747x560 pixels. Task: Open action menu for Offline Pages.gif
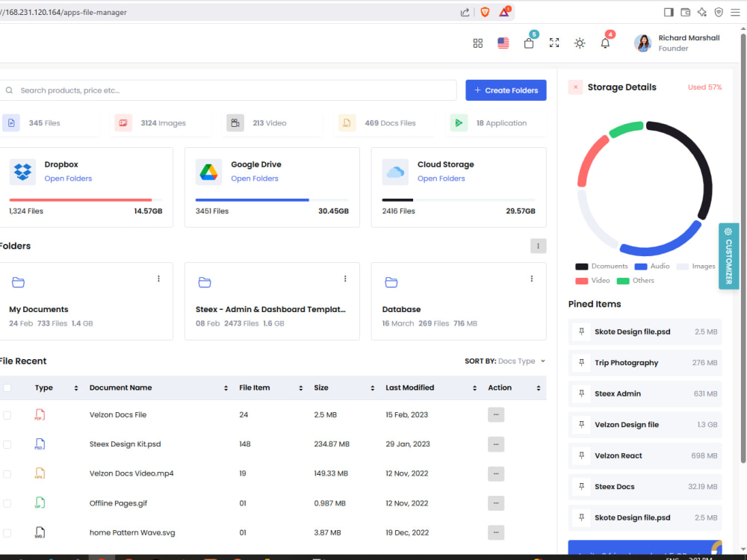click(496, 503)
